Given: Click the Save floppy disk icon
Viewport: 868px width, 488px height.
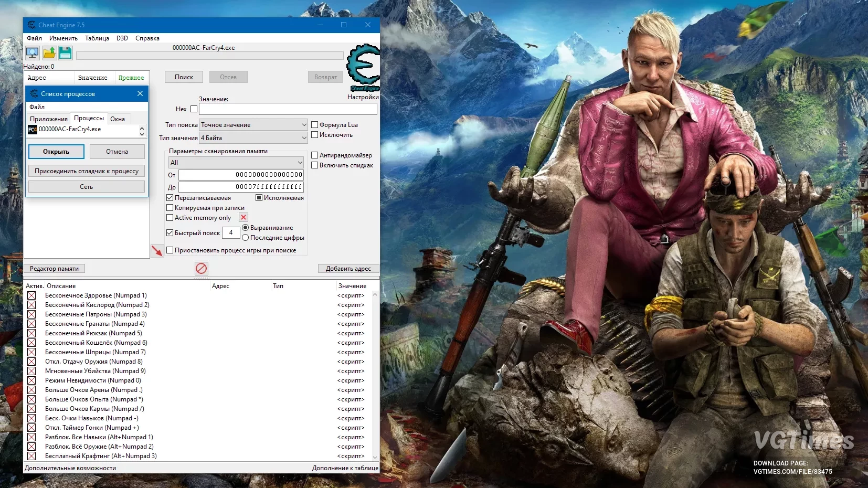Looking at the screenshot, I should click(65, 52).
